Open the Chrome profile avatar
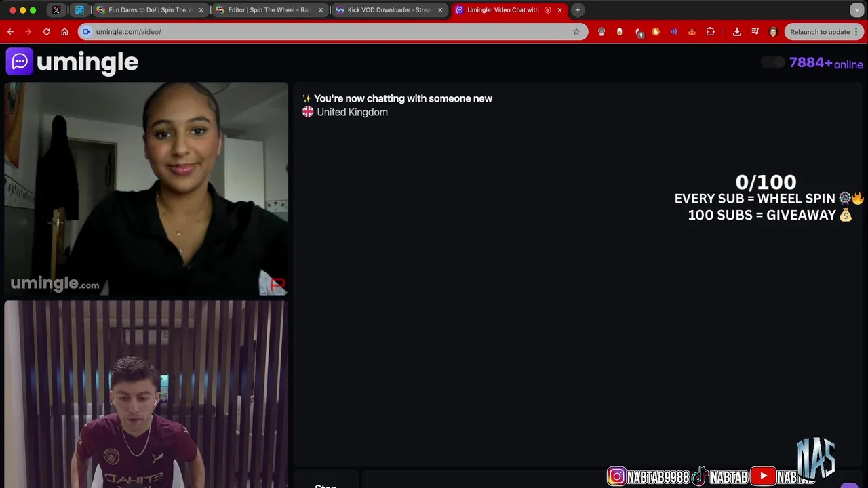The image size is (868, 488). (773, 32)
